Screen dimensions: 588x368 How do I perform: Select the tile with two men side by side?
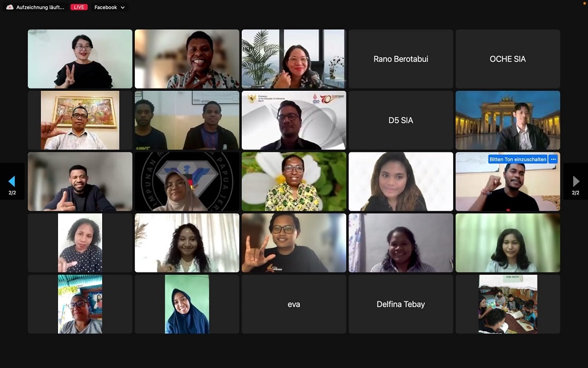(187, 120)
